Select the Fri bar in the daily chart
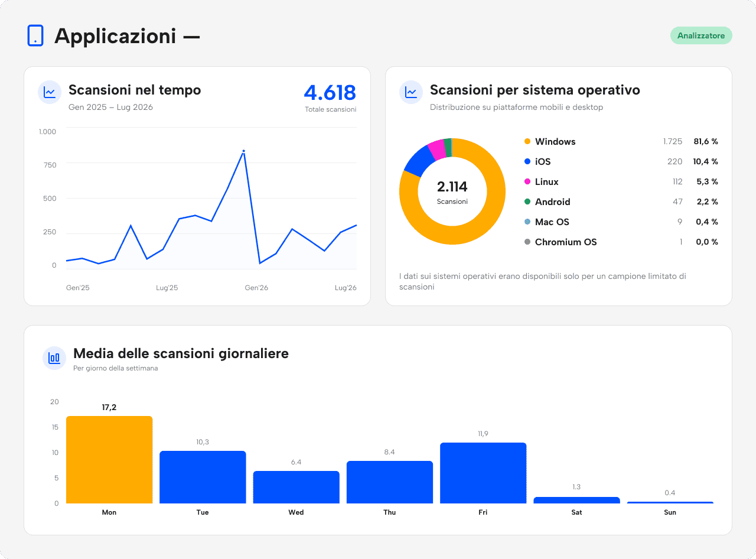Screen dimensions: 756x559 click(x=483, y=473)
